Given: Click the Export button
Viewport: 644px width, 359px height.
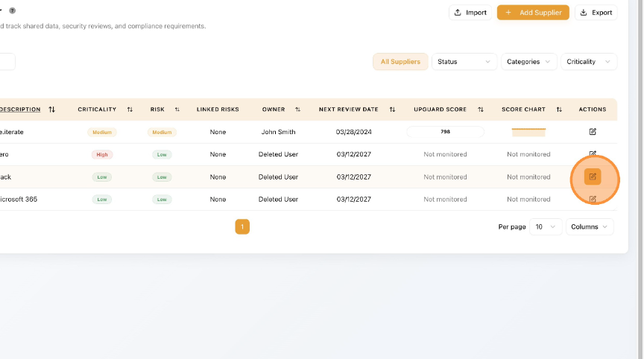Looking at the screenshot, I should coord(596,13).
